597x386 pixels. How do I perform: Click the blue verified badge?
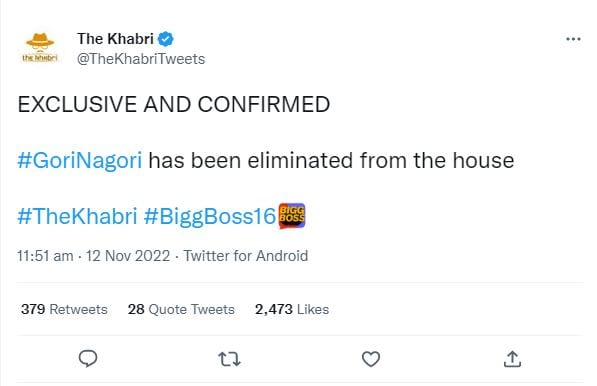pos(166,39)
